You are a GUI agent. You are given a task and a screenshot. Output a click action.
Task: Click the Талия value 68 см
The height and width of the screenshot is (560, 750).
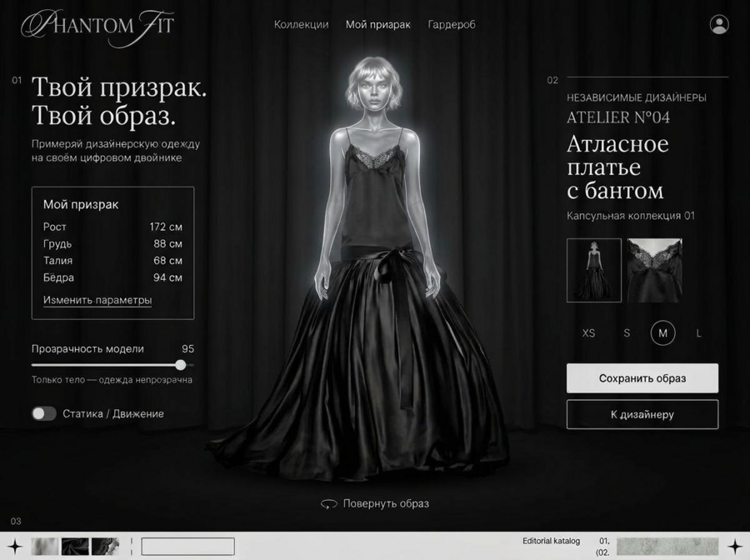(x=167, y=261)
